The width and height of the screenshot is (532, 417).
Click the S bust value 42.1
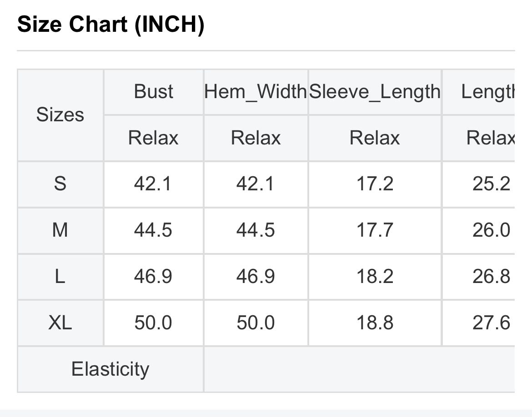point(153,184)
